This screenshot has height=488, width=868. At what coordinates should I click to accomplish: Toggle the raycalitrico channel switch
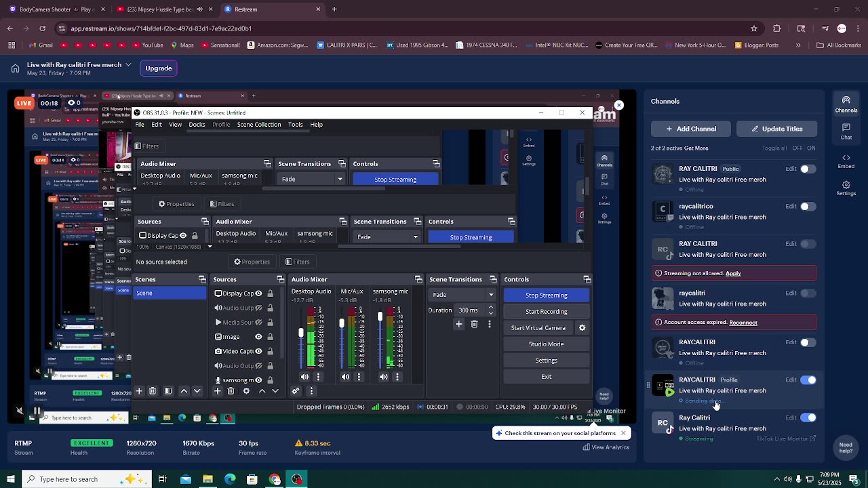tap(808, 206)
